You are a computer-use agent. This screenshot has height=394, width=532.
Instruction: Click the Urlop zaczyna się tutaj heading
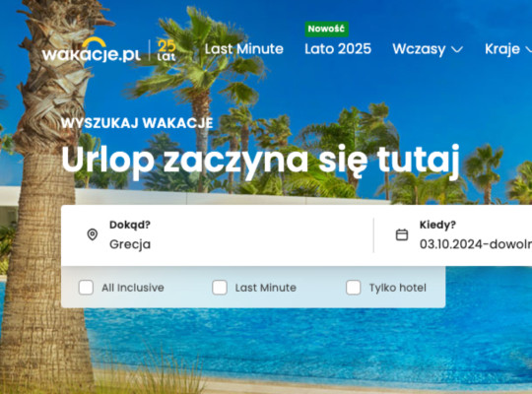click(260, 162)
